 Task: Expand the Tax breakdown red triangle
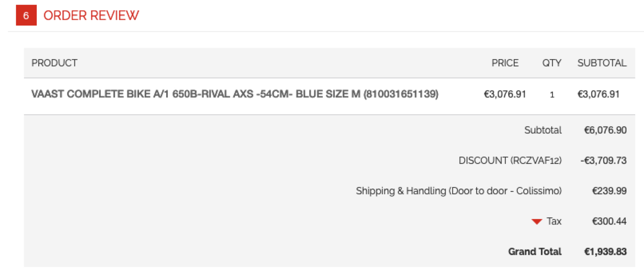click(537, 221)
